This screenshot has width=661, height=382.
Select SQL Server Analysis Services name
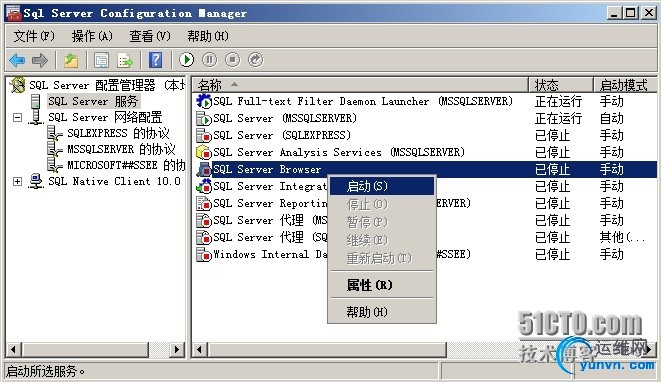tap(339, 152)
